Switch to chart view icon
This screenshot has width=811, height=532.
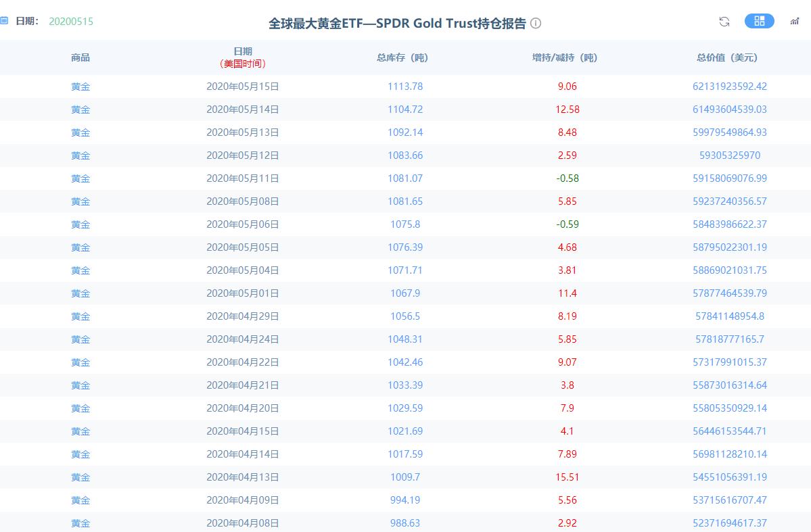point(795,21)
